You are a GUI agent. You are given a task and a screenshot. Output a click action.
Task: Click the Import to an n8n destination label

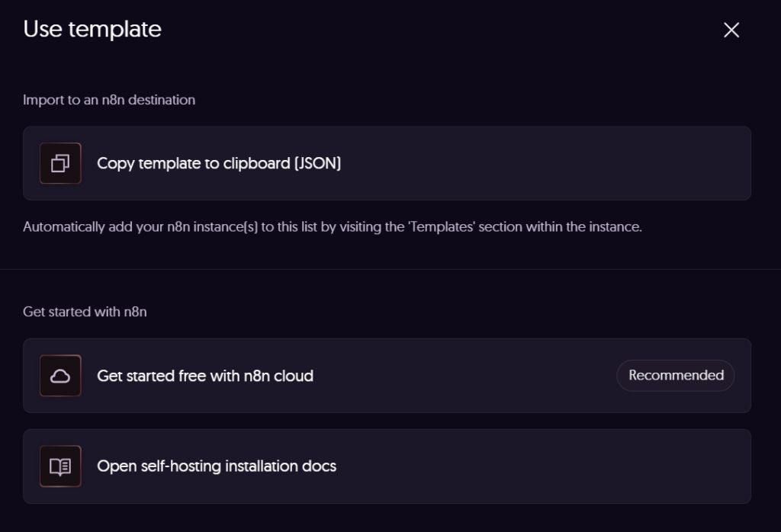(109, 100)
